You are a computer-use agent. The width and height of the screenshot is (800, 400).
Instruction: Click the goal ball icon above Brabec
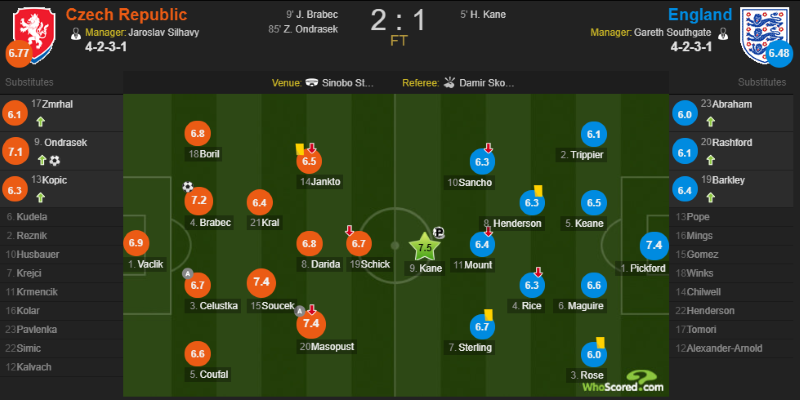click(x=188, y=187)
